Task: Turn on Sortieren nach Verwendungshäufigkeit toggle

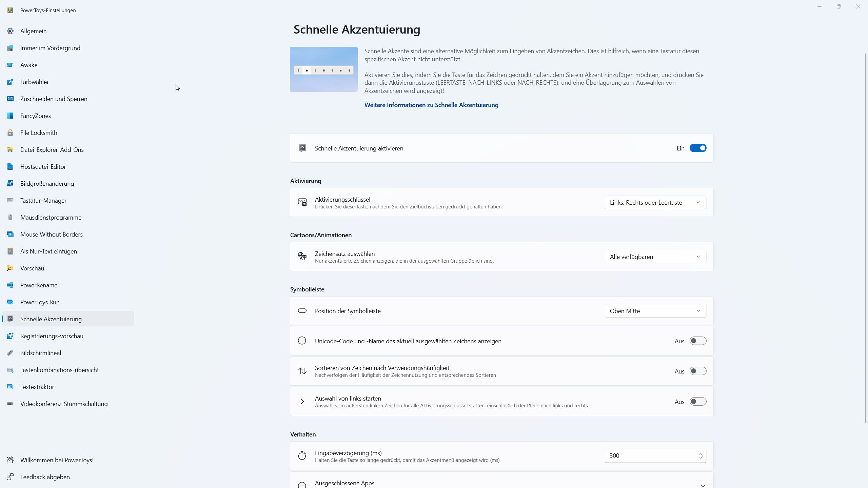Action: pyautogui.click(x=698, y=371)
